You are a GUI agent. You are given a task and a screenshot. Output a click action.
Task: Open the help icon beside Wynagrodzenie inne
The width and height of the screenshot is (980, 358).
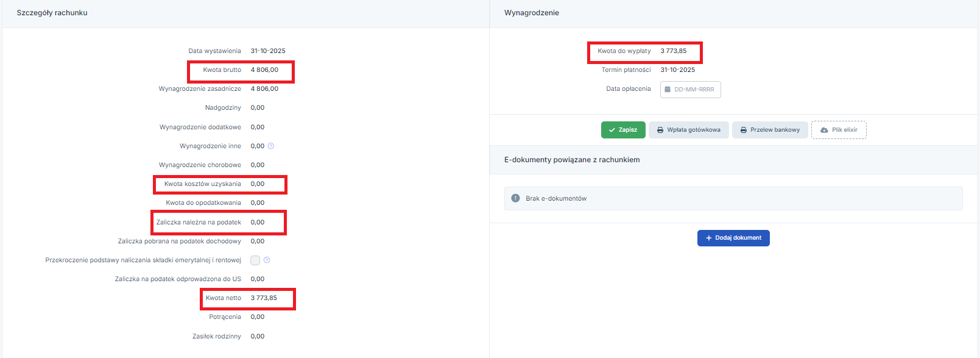(271, 146)
